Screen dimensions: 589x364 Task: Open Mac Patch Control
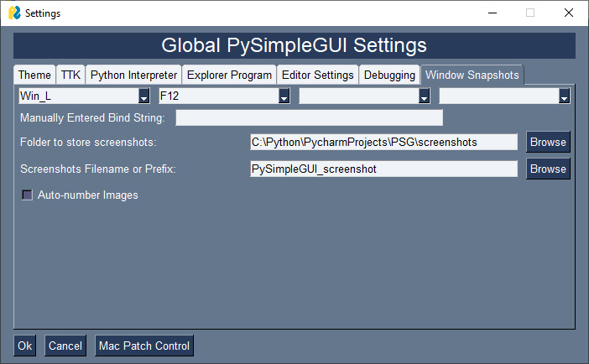point(144,346)
